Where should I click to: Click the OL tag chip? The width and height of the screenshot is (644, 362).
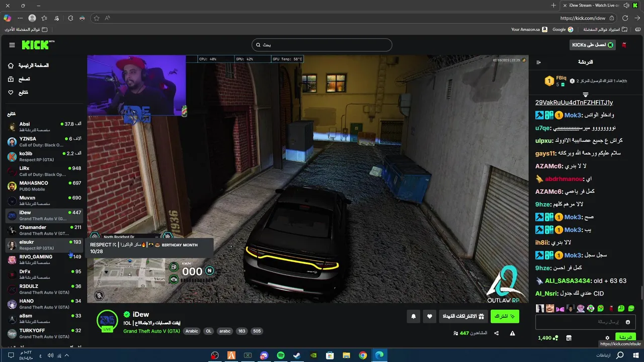pos(208,331)
